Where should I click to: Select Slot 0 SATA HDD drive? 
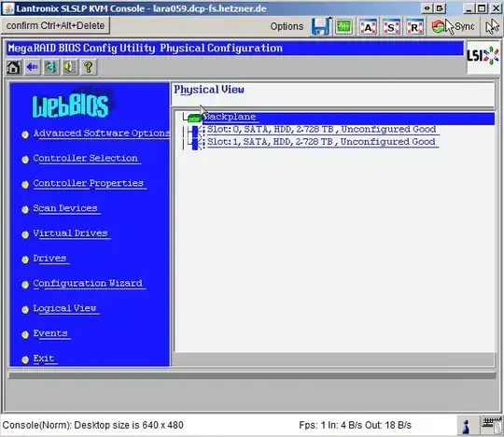[322, 130]
